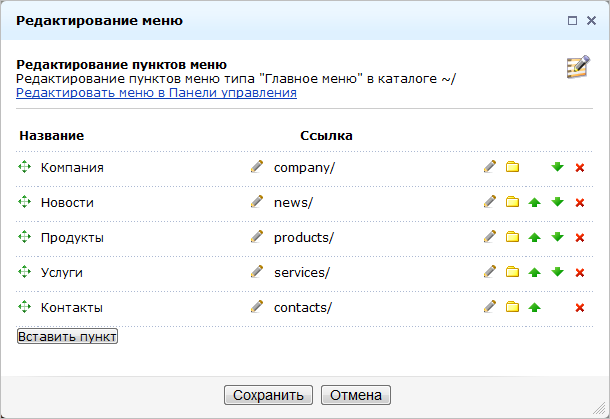Click the Ссылка column header
Image resolution: width=610 pixels, height=419 pixels.
(x=326, y=135)
